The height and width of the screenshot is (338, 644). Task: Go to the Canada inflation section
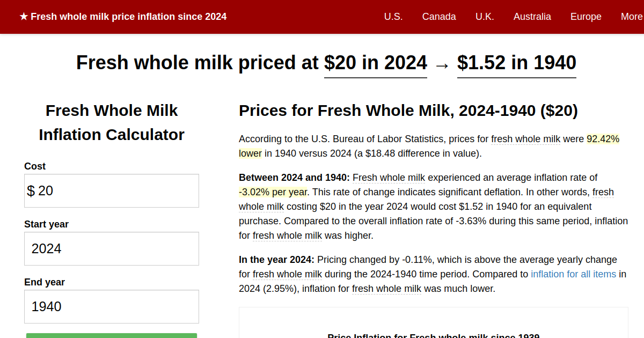click(439, 17)
